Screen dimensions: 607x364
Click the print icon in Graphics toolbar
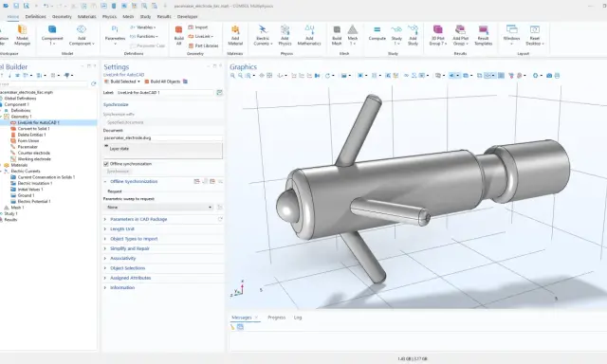coord(557,76)
